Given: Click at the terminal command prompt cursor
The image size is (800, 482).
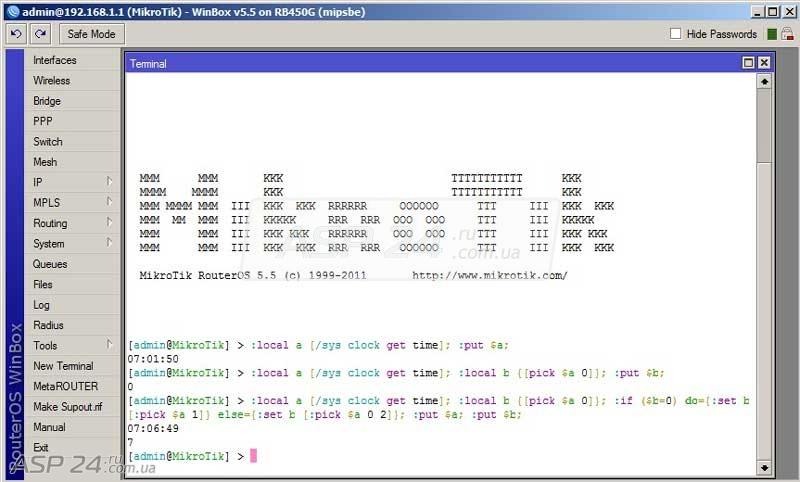Looking at the screenshot, I should (254, 455).
